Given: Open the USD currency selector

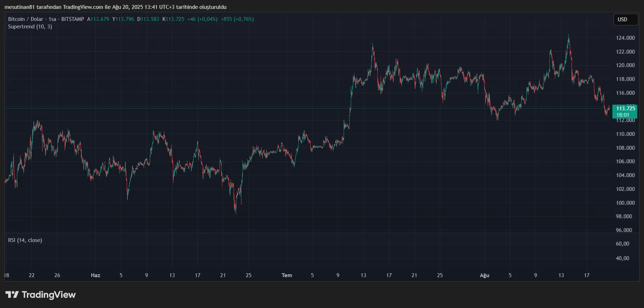Looking at the screenshot, I should click(x=626, y=20).
